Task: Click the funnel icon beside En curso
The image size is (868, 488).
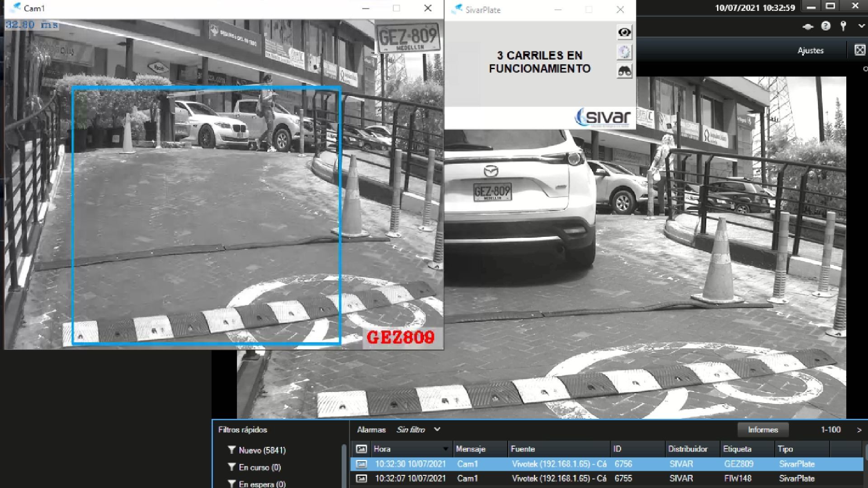Action: 231,467
